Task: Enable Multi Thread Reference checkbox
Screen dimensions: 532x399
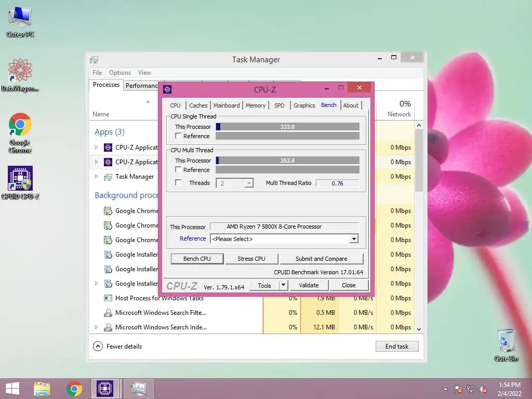Action: pyautogui.click(x=178, y=169)
